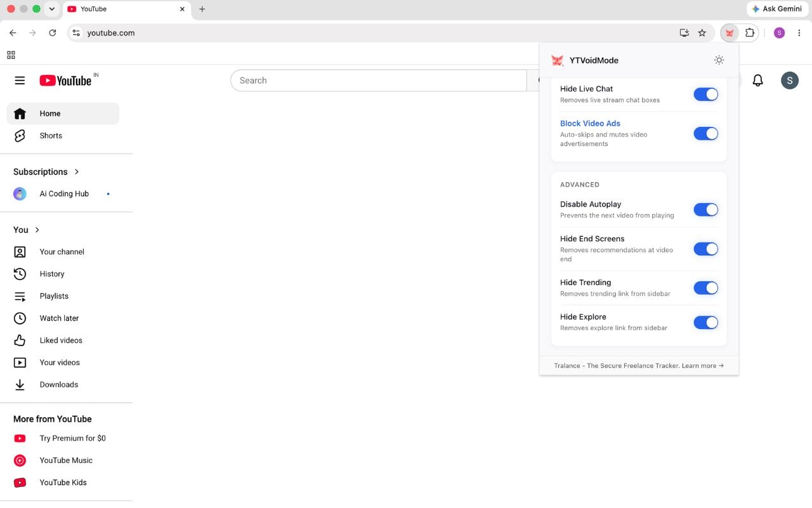Toggle Hide Live Chat switch
The width and height of the screenshot is (812, 508).
point(705,94)
